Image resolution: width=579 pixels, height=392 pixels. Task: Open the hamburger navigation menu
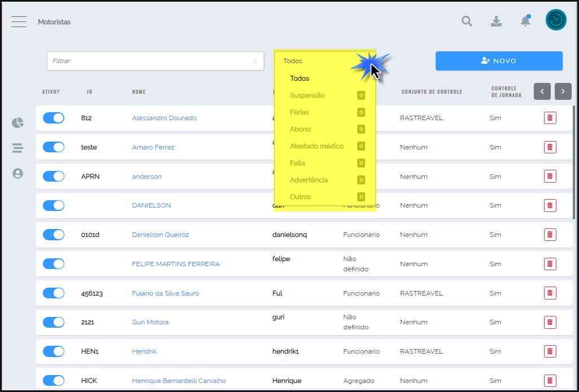coord(19,22)
